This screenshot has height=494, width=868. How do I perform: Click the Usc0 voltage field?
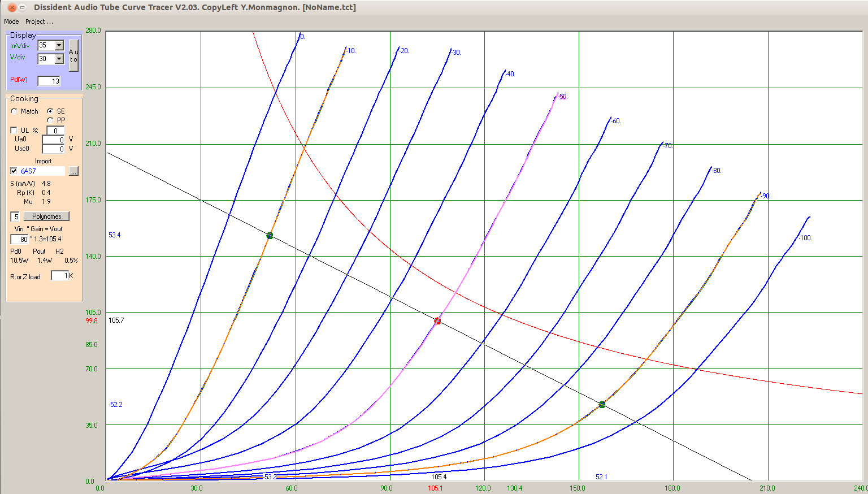[54, 149]
